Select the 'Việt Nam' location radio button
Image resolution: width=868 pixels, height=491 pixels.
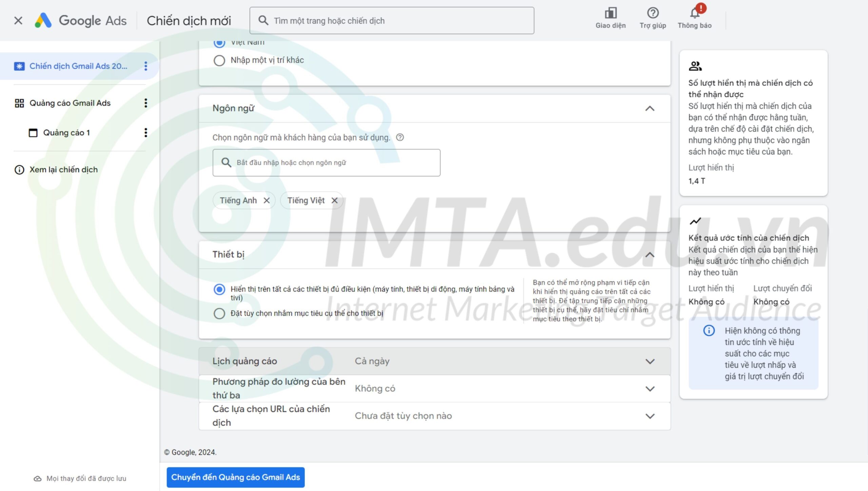tap(219, 43)
